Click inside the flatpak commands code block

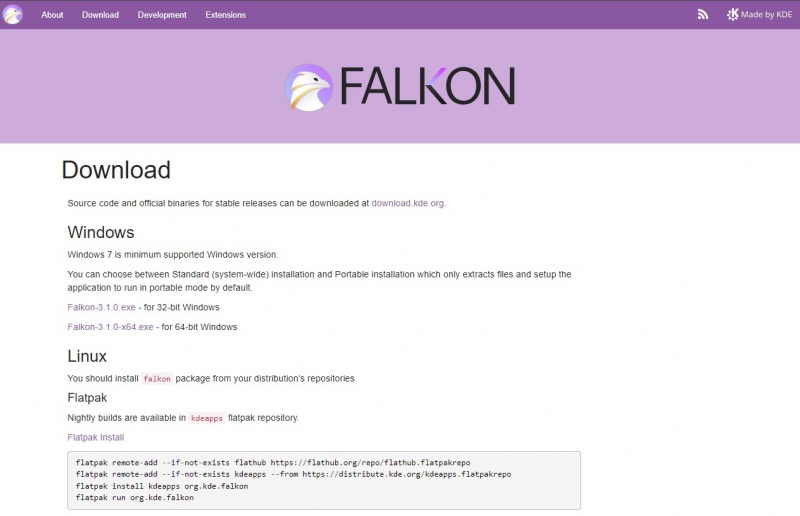click(323, 480)
